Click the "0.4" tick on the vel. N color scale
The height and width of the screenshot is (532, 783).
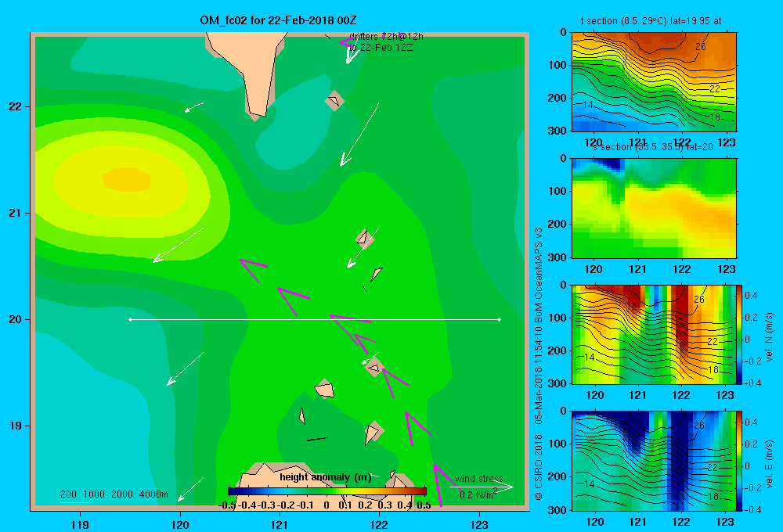tap(751, 296)
